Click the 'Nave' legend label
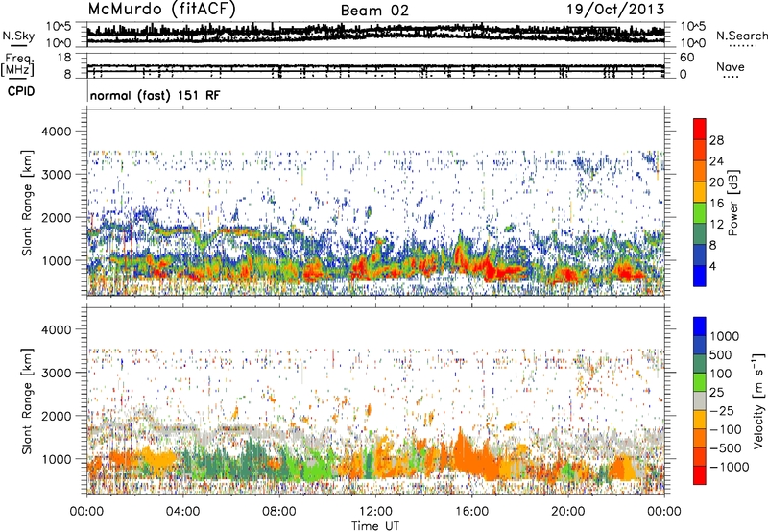The height and width of the screenshot is (532, 768). coord(731,66)
